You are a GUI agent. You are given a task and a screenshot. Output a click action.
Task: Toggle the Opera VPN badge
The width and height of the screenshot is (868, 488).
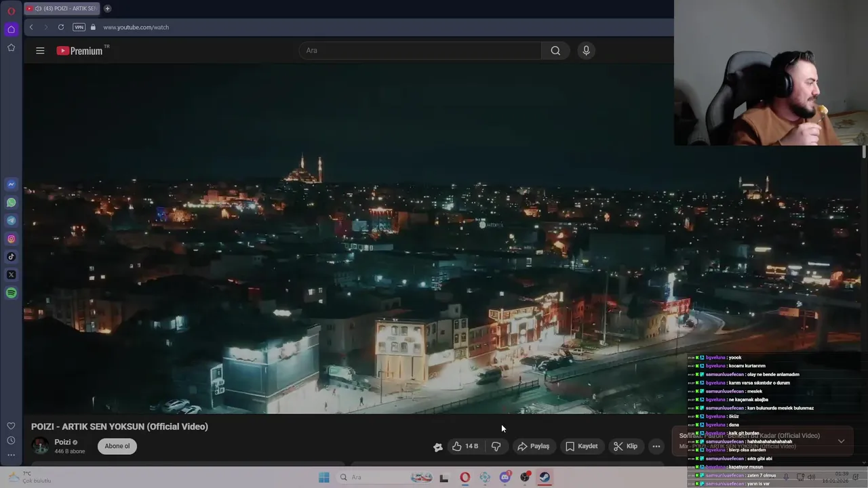point(79,27)
